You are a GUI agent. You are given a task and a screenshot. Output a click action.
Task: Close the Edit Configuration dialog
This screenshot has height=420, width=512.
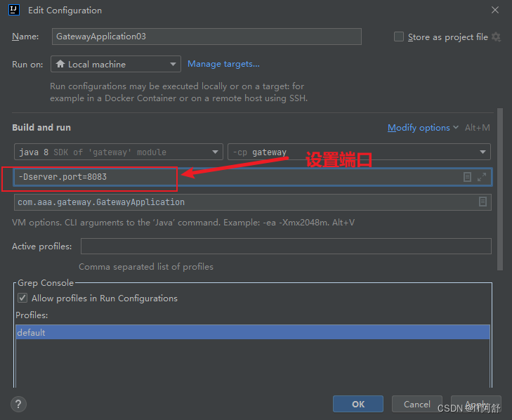tap(495, 10)
